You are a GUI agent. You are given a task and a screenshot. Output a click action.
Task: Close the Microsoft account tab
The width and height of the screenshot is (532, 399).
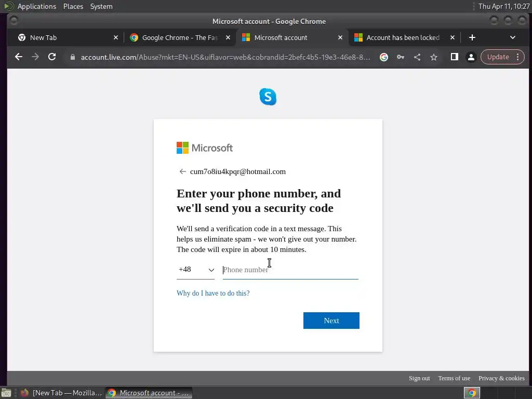point(340,37)
